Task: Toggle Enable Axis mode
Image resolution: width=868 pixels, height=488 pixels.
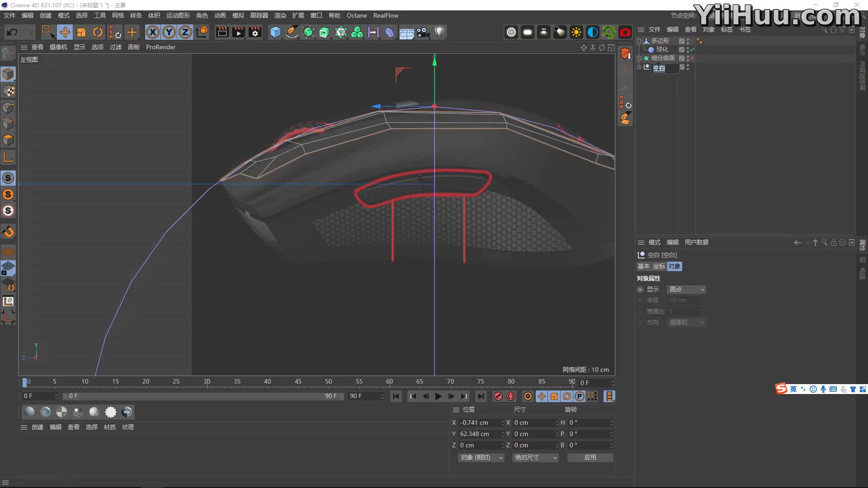Action: 8,157
